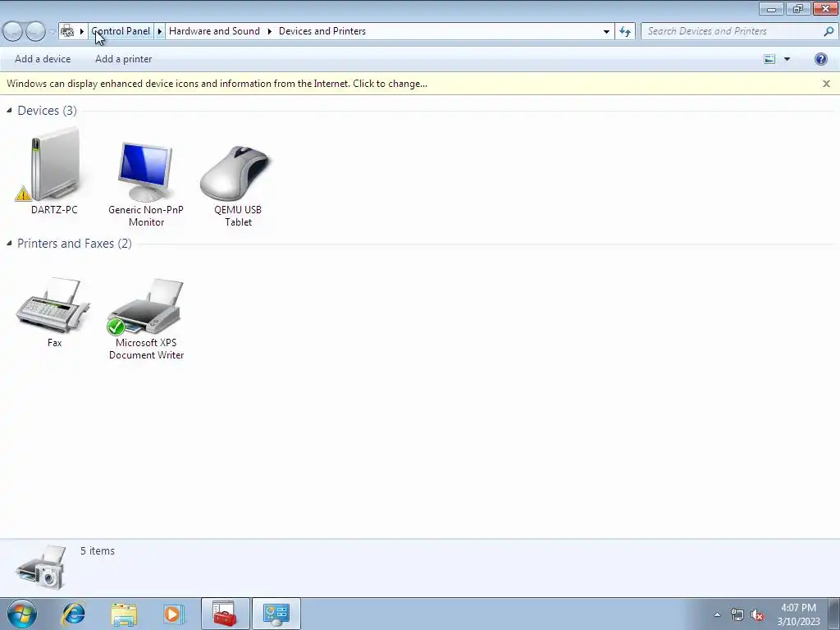Click the muted volume tray icon
This screenshot has width=840, height=630.
(x=757, y=614)
